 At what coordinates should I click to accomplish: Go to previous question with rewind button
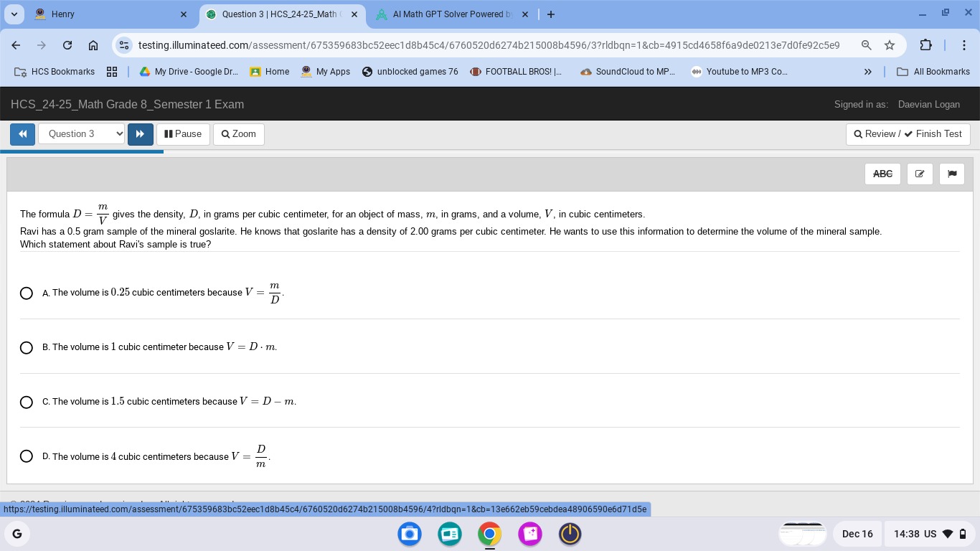[x=22, y=134]
